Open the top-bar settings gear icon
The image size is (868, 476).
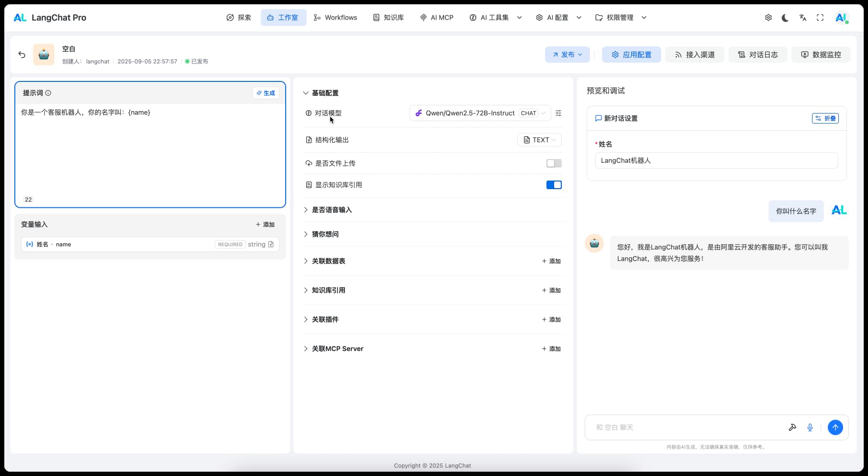click(x=768, y=18)
